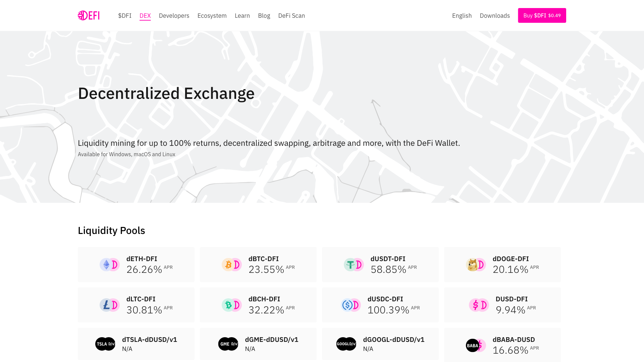Screen dimensions: 644x362
Task: Click the Available for Windows, macOS and Linux text
Action: coord(126,154)
